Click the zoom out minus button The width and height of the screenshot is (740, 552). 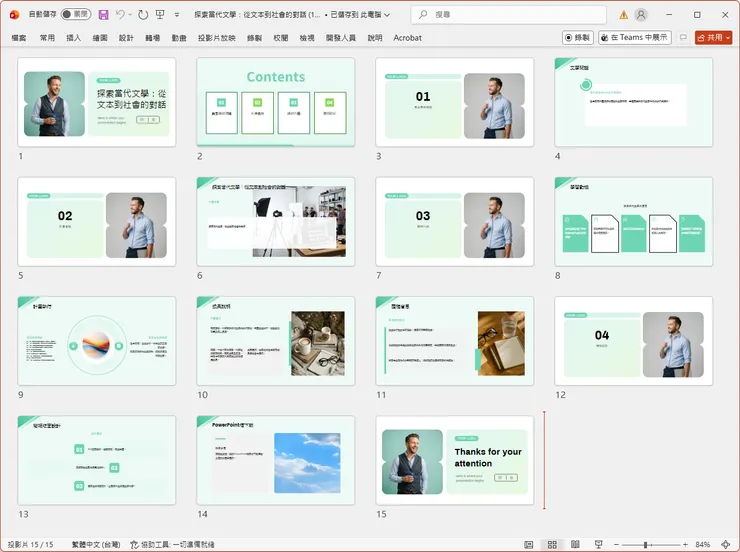point(616,544)
